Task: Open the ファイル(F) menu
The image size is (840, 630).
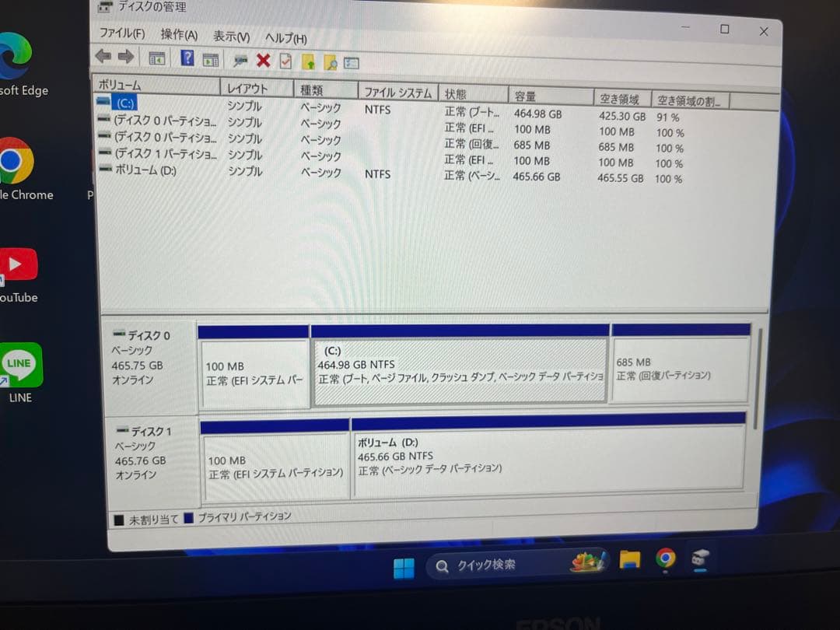Action: coord(122,33)
